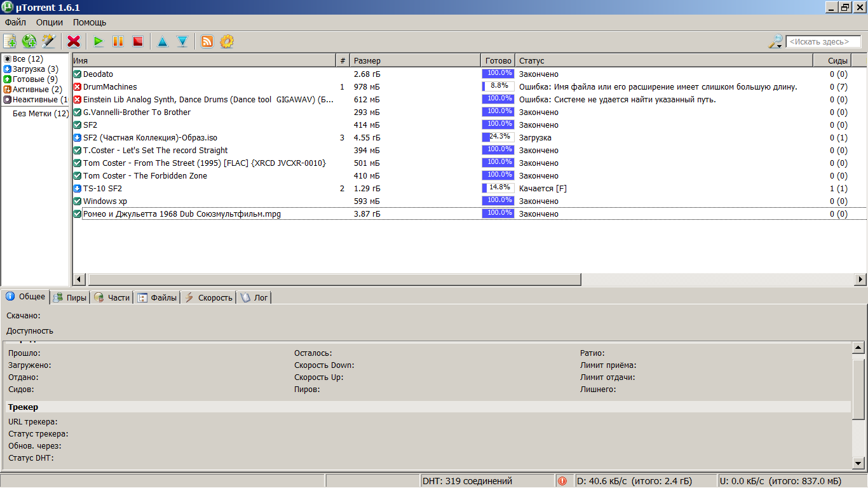Open Preferences via the gear icon
Viewport: 868px width, 488px height.
[x=227, y=41]
